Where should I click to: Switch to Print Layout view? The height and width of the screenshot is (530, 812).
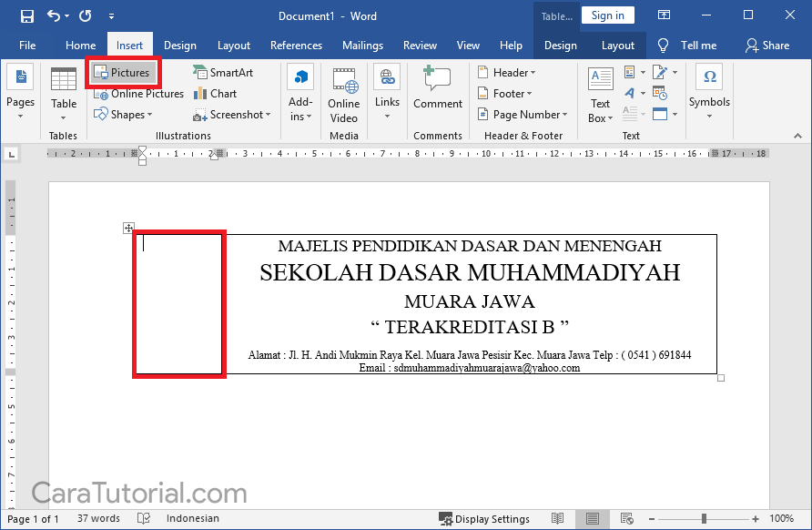coord(593,518)
